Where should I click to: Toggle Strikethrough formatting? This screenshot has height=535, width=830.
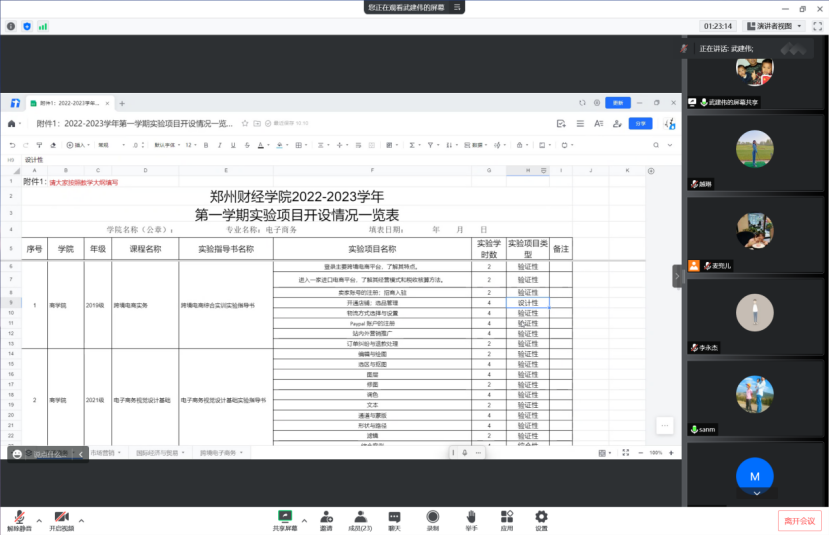[247, 145]
